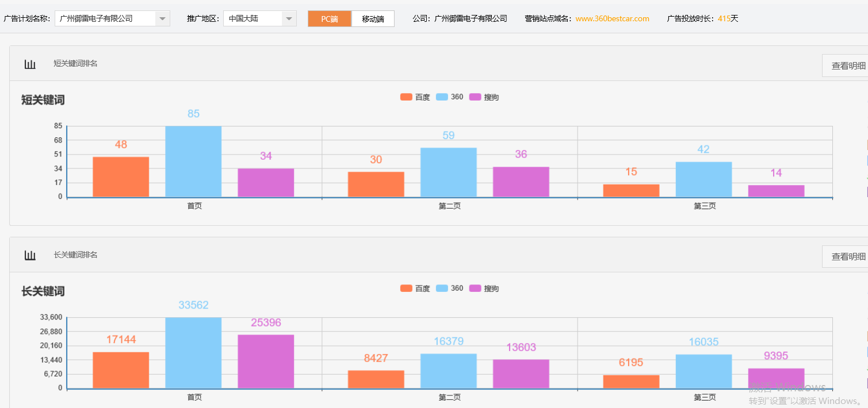This screenshot has width=868, height=408.
Task: Switch to the 移动端 tab
Action: coord(373,18)
